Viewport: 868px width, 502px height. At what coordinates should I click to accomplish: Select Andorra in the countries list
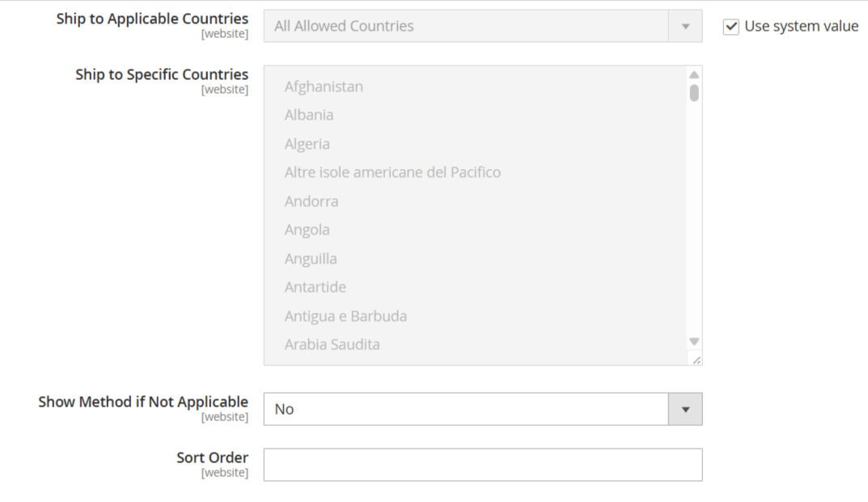(311, 201)
